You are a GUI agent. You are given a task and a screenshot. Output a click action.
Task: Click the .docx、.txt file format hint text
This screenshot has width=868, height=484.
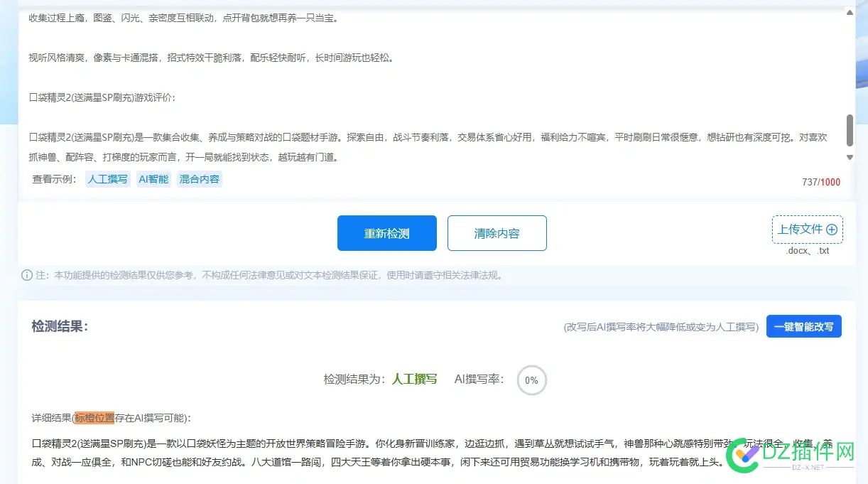tap(807, 250)
